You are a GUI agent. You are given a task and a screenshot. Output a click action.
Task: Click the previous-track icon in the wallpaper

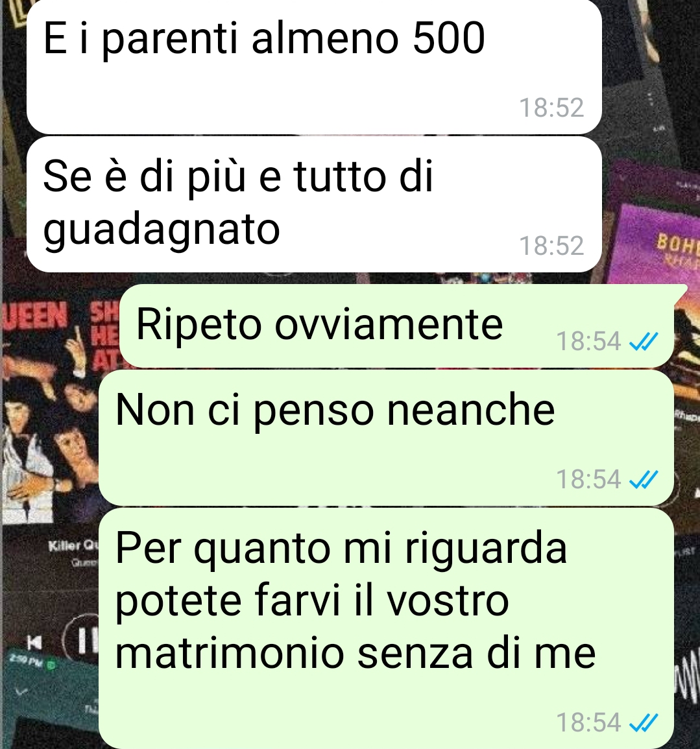(x=34, y=643)
